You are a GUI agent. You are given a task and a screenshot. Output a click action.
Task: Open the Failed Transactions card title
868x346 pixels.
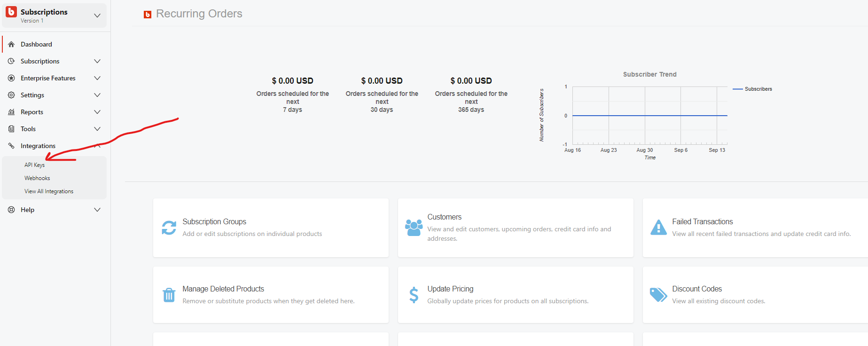coord(703,221)
